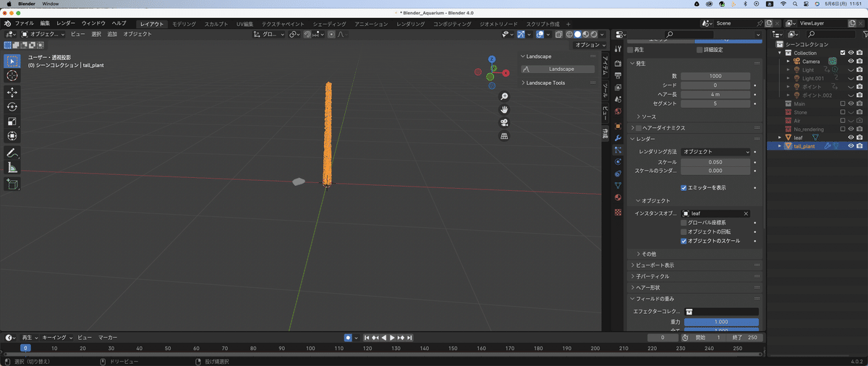Open the object mode dropdown

[x=43, y=34]
